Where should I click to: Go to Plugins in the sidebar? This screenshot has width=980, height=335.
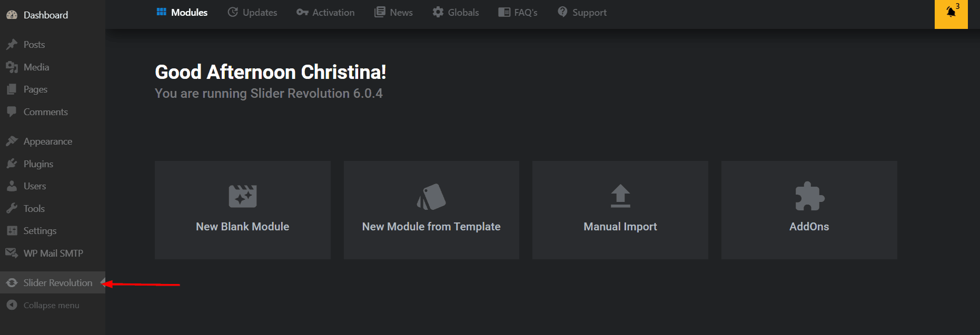(x=53, y=164)
